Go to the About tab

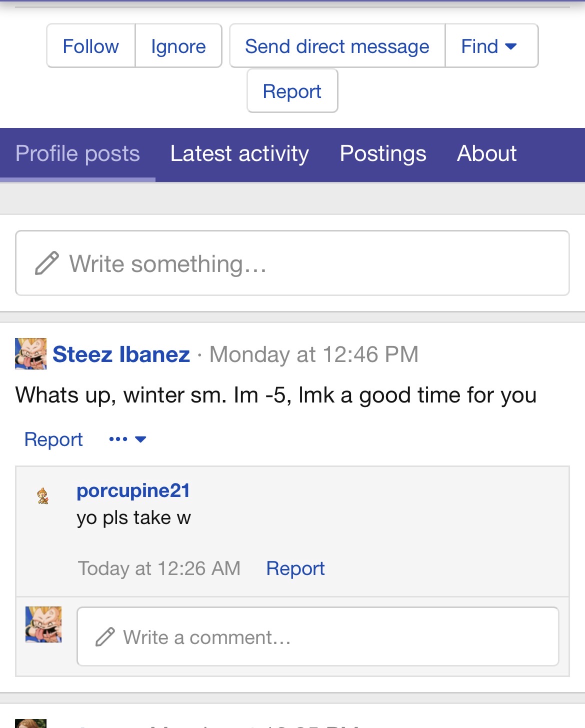coord(486,153)
